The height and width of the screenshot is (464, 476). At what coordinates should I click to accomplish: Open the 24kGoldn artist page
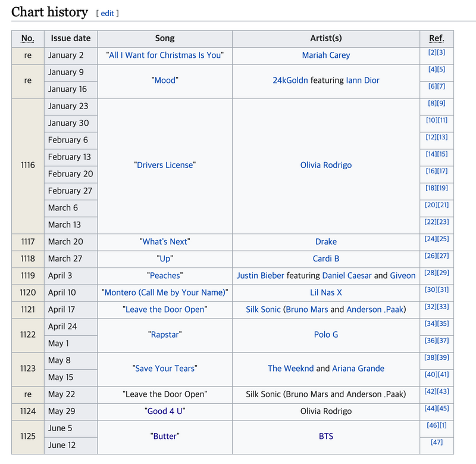[290, 80]
